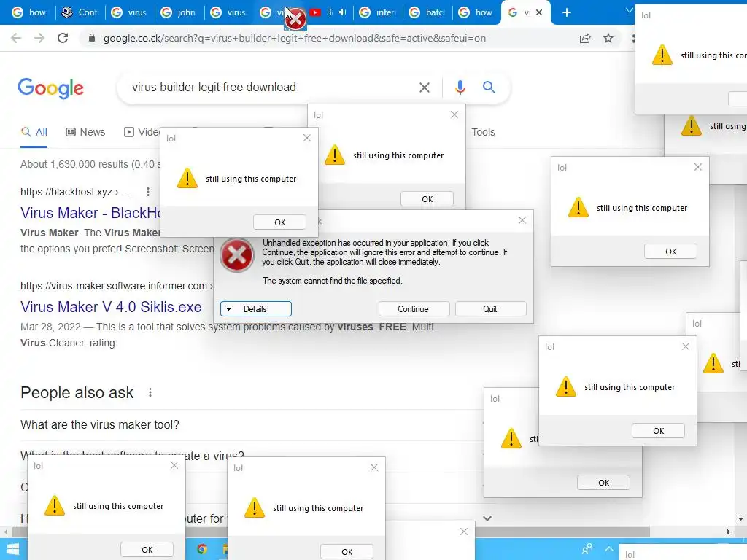Show hidden tray icons chevron
Image resolution: width=747 pixels, height=560 pixels.
tap(609, 549)
